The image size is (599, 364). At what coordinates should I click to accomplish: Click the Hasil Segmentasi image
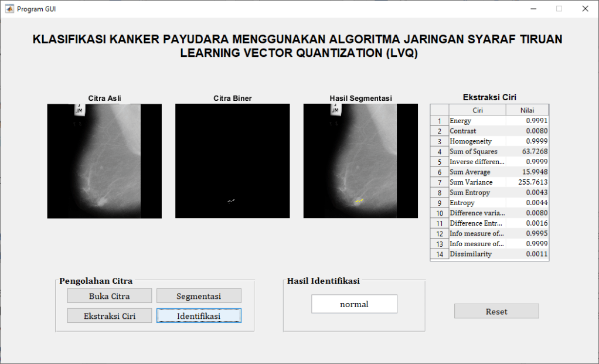(360, 161)
